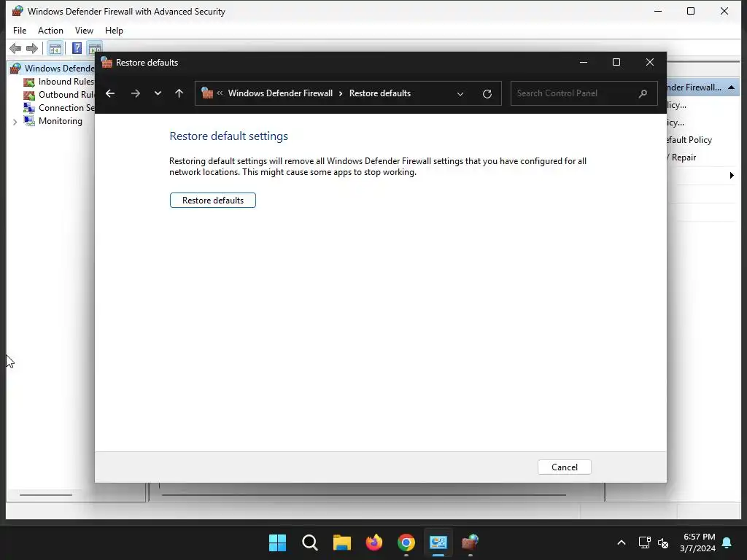Select the Inbound Rules tree label
The image size is (747, 560).
[66, 82]
